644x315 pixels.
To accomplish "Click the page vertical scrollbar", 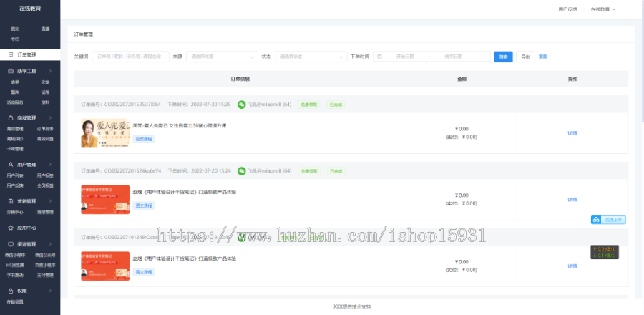I will click(642, 62).
